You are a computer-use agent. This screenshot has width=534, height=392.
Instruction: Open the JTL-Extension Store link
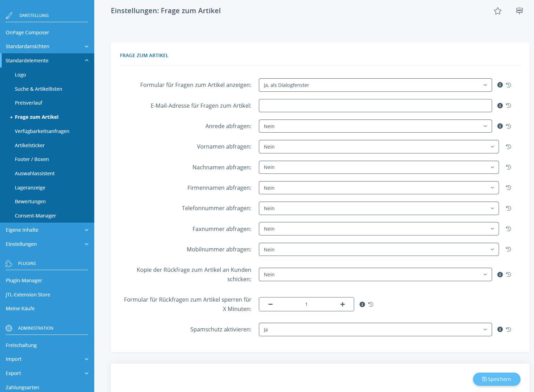pos(28,295)
